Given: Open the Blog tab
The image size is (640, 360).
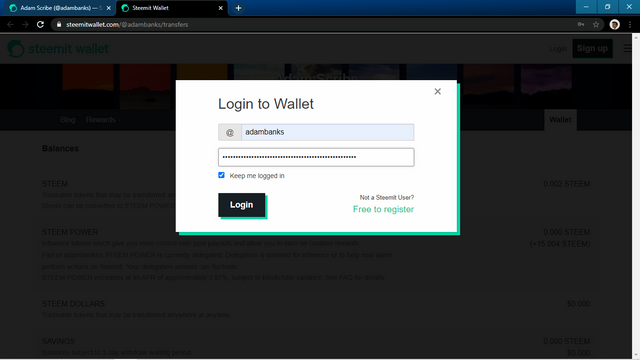Looking at the screenshot, I should click(68, 120).
